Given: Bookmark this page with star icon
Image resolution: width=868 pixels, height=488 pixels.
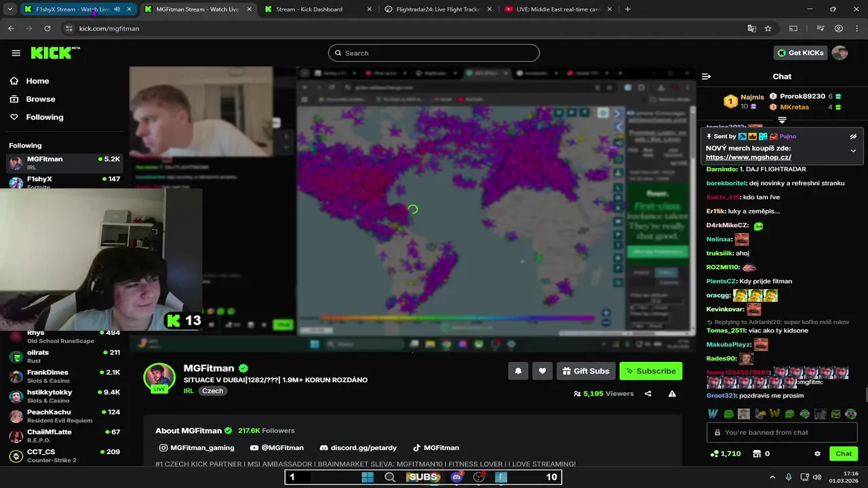Looking at the screenshot, I should tap(768, 28).
